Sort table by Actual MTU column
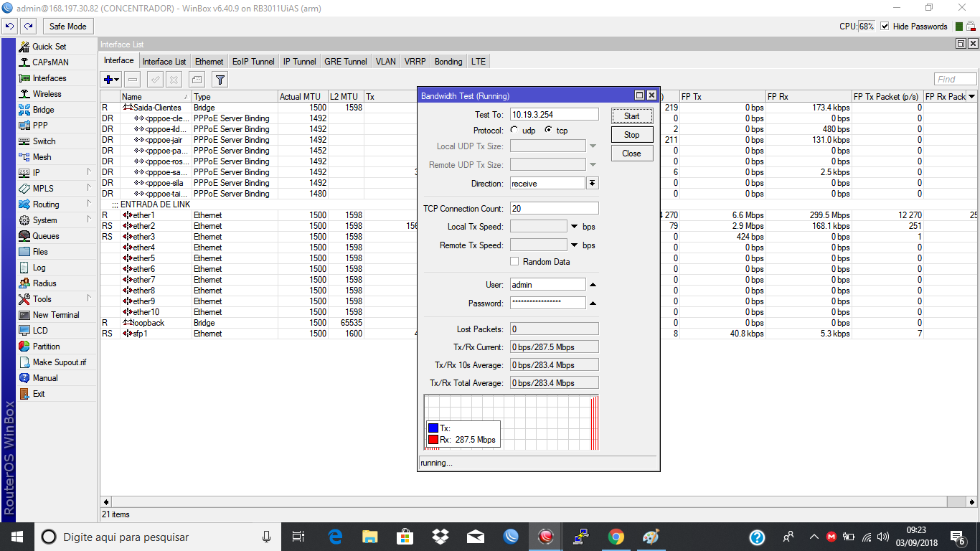Screen dimensions: 980x551 pos(303,96)
